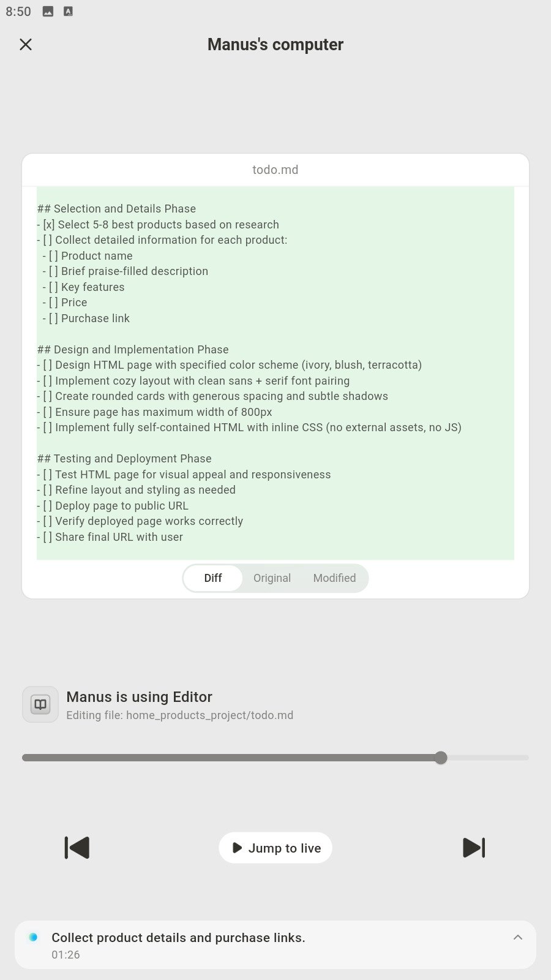Expand the task progress chevron
Viewport: 551px width, 980px height.
pos(518,937)
